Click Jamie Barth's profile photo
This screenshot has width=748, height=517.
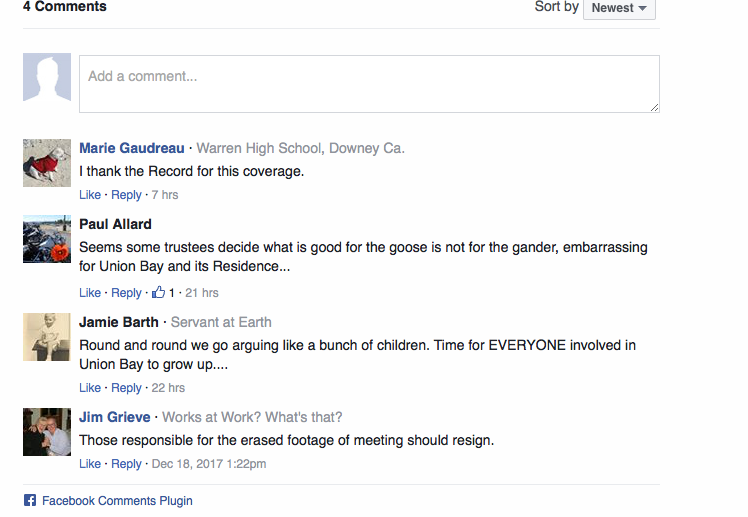(47, 337)
